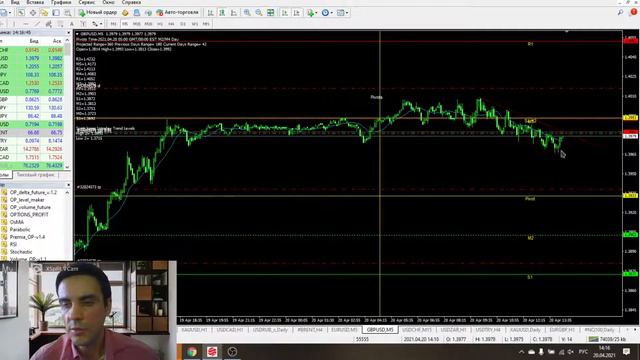
Task: Select the Stochastic indicator in Navigator
Action: [21, 252]
